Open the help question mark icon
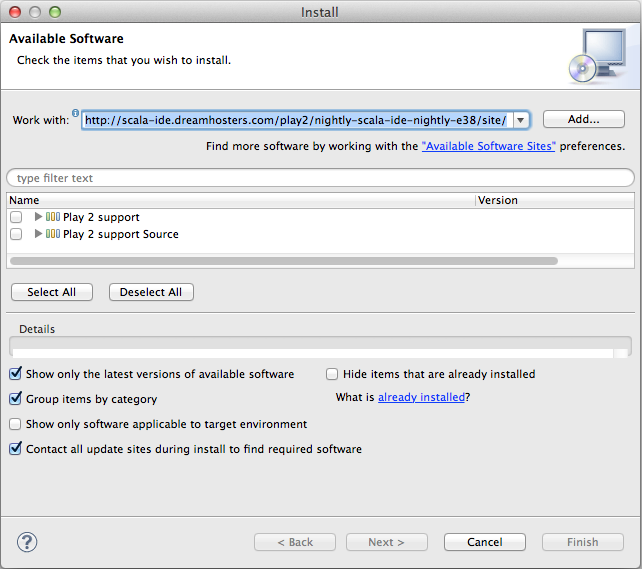 coord(27,542)
